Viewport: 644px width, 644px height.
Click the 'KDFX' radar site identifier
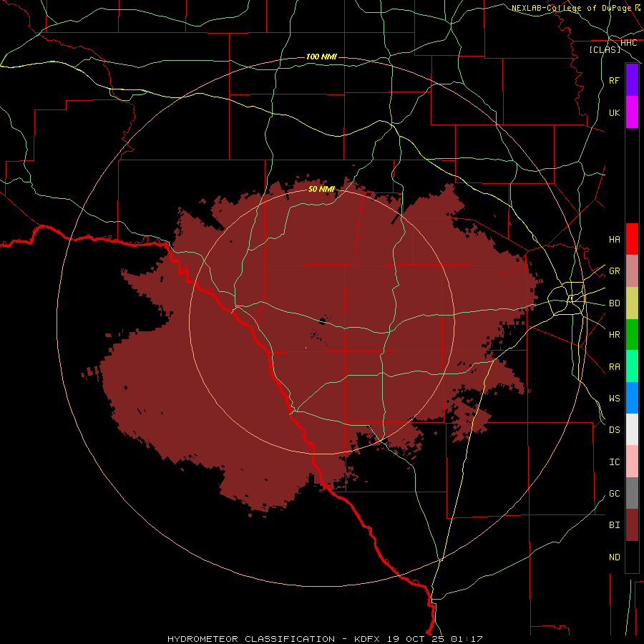coord(367,639)
